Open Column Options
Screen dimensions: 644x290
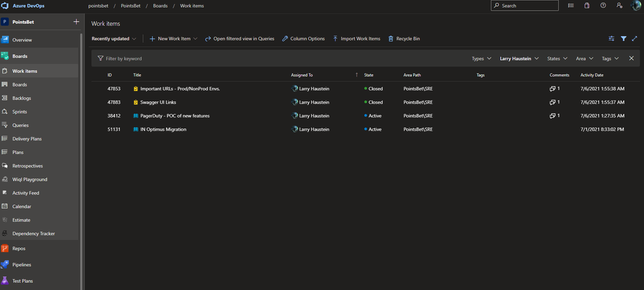click(x=303, y=39)
